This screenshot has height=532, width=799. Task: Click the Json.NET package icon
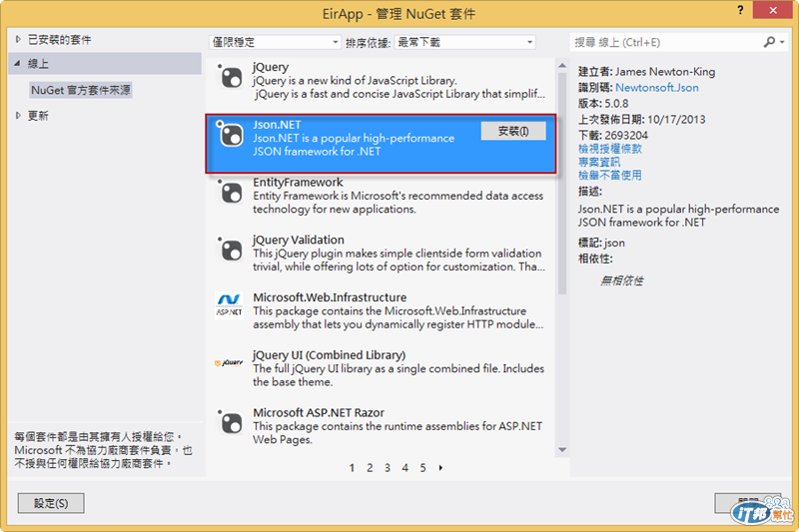tap(230, 135)
